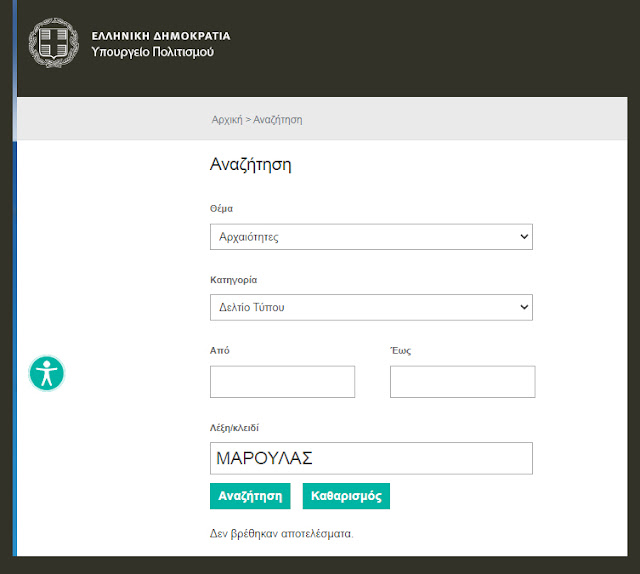
Task: Click the Αναζήτηση page heading
Action: tap(250, 165)
